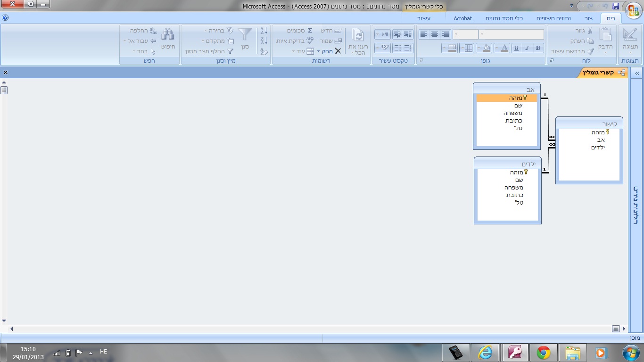Toggle Italic formatting
The width and height of the screenshot is (644, 362).
pos(528,48)
